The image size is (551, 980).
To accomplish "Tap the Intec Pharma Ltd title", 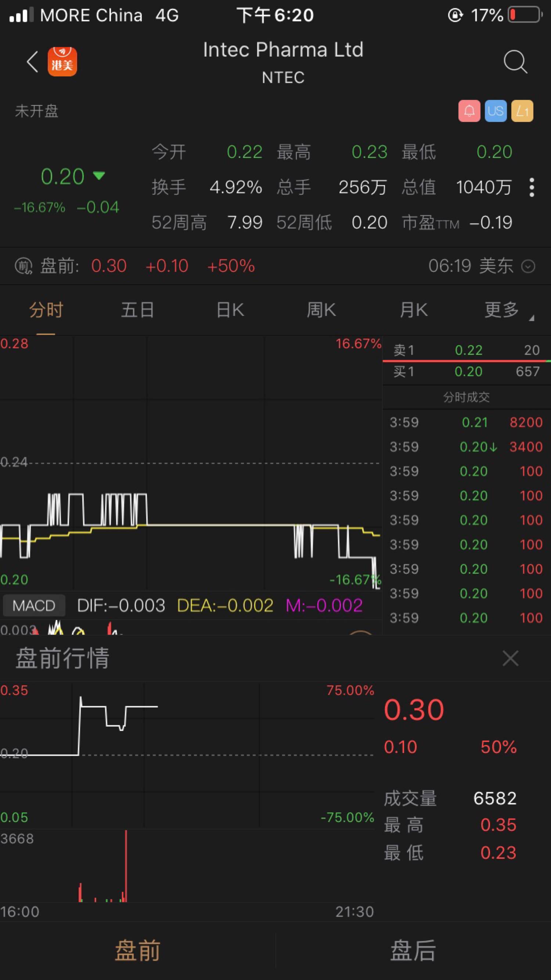I will tap(283, 50).
